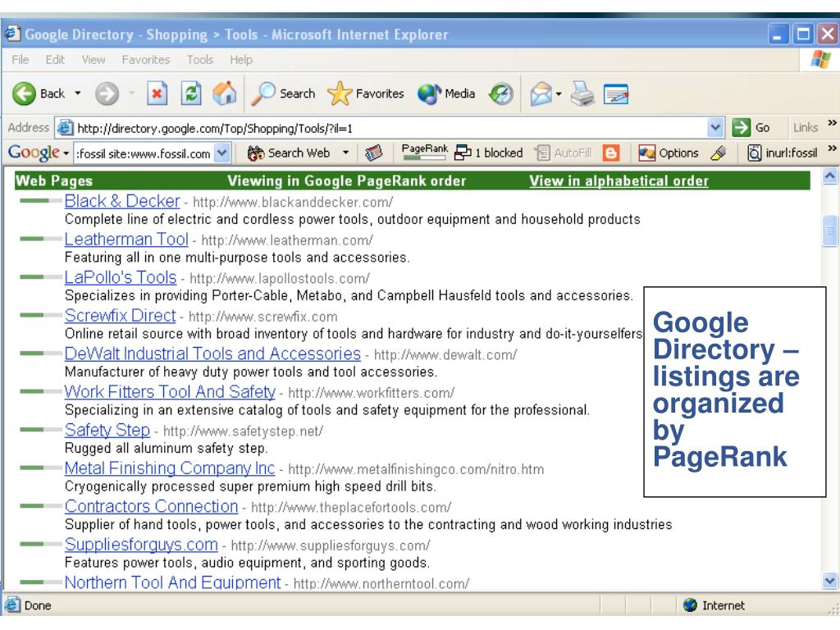
Task: Open the File menu
Action: [21, 59]
